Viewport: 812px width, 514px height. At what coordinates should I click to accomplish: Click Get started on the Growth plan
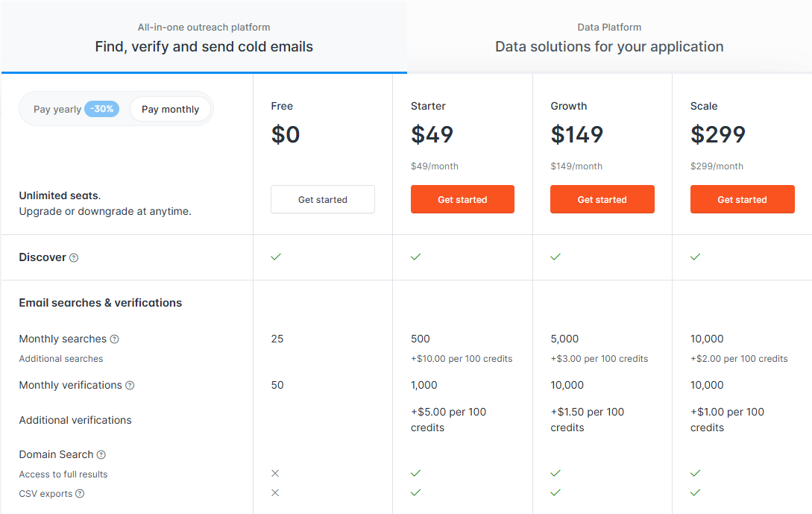602,199
